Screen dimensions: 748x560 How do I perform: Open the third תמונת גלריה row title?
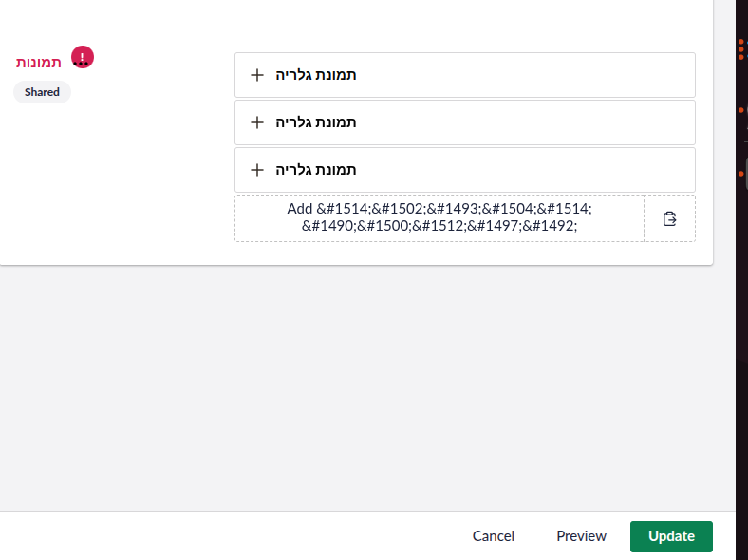[316, 170]
